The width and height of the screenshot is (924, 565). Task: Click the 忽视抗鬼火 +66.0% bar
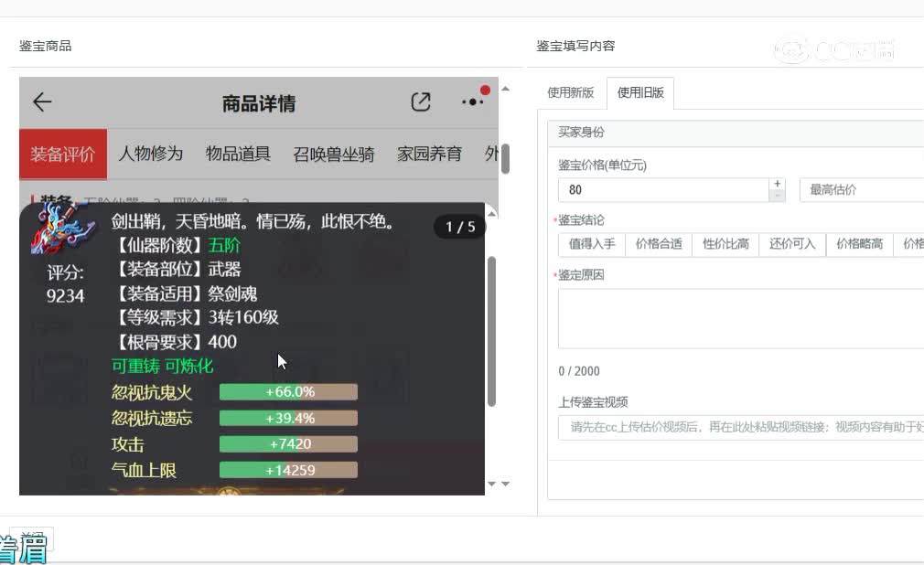tap(288, 392)
